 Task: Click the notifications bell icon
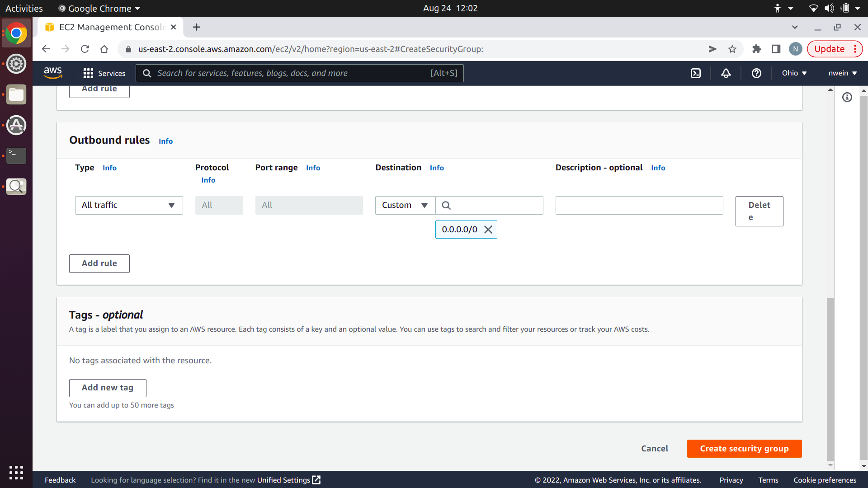coord(726,73)
